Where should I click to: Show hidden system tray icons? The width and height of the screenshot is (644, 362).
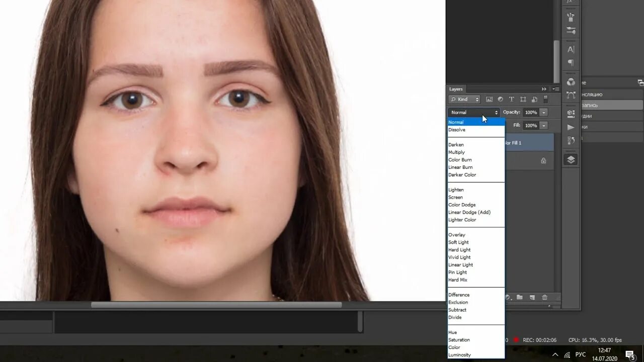click(555, 354)
